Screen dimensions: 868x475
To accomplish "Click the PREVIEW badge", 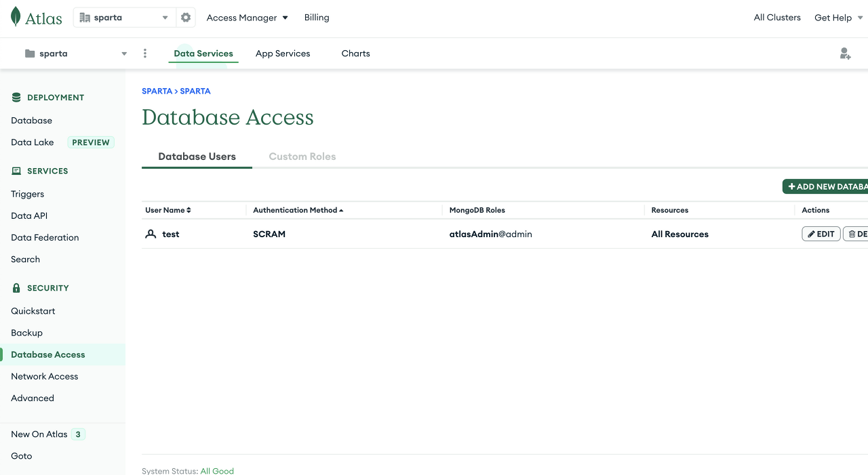I will click(x=91, y=142).
